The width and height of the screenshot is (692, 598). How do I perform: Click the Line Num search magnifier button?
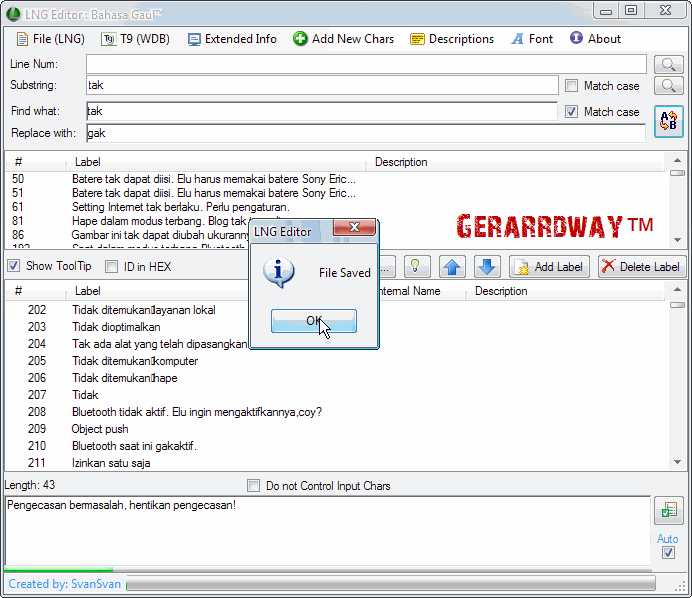tap(667, 64)
